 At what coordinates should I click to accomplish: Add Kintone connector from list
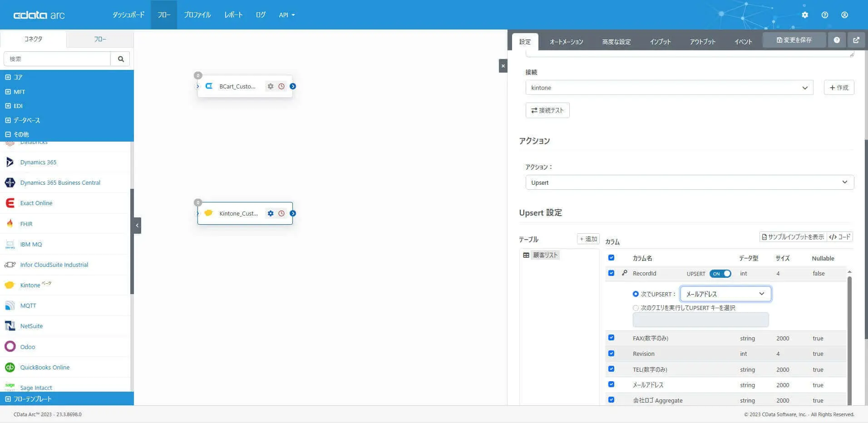30,285
